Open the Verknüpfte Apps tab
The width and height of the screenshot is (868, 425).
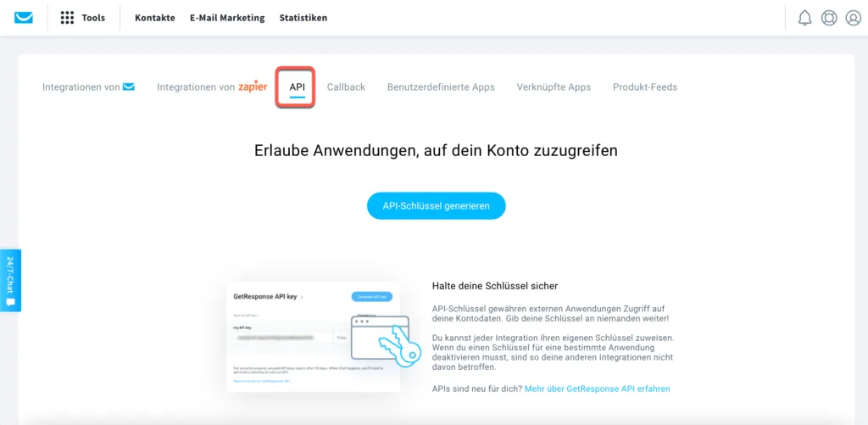pyautogui.click(x=554, y=87)
